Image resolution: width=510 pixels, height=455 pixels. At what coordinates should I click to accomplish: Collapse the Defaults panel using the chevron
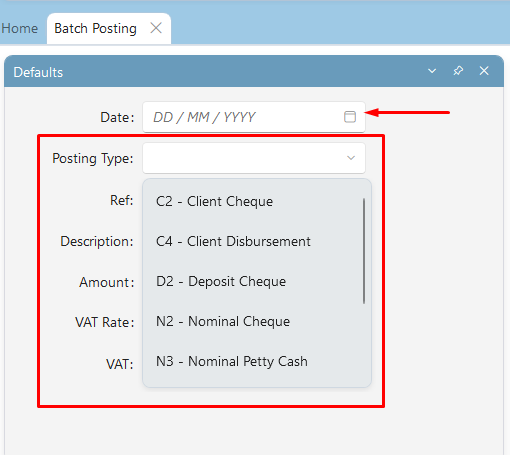point(432,71)
